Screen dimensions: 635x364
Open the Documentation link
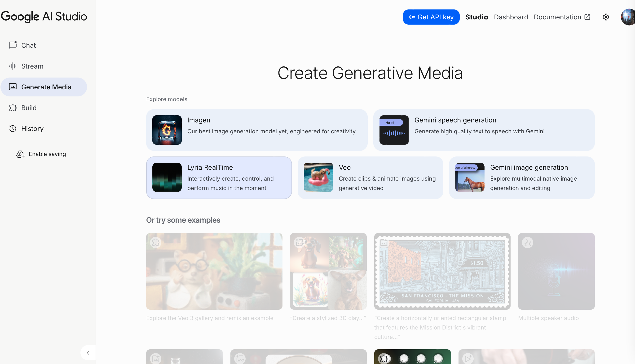[562, 17]
